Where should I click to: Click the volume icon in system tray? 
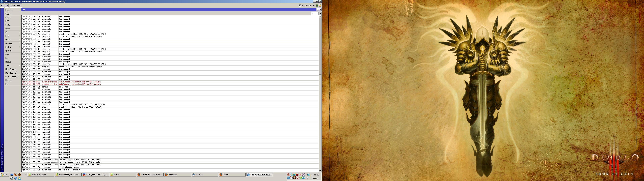(x=308, y=178)
